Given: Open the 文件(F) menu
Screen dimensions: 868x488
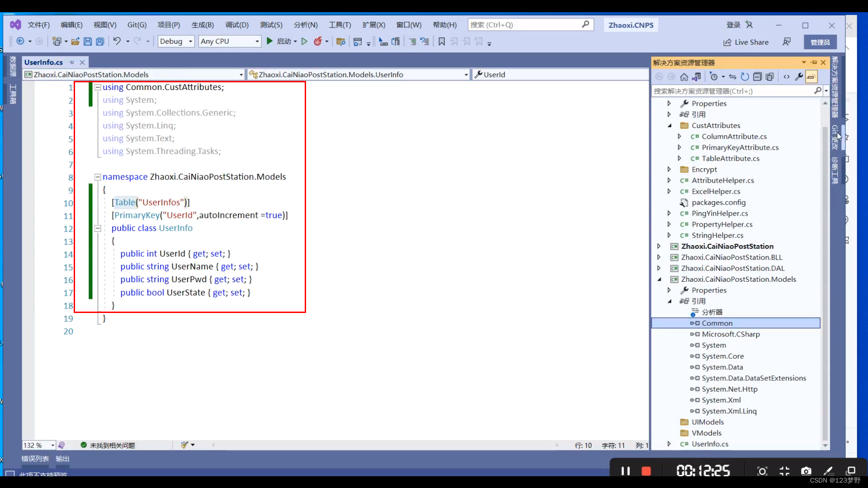Looking at the screenshot, I should 38,25.
